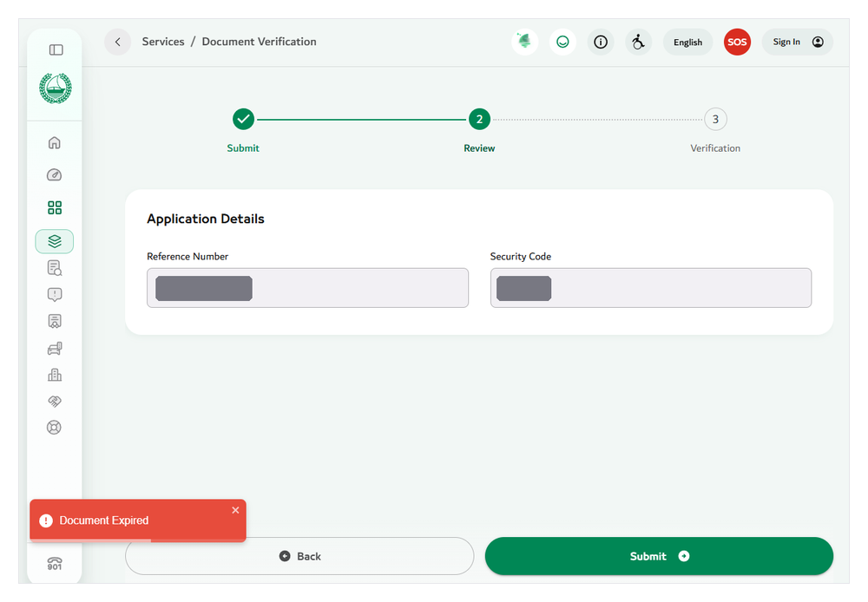Image resolution: width=868 pixels, height=602 pixels.
Task: Click the green Submit button
Action: [x=659, y=556]
